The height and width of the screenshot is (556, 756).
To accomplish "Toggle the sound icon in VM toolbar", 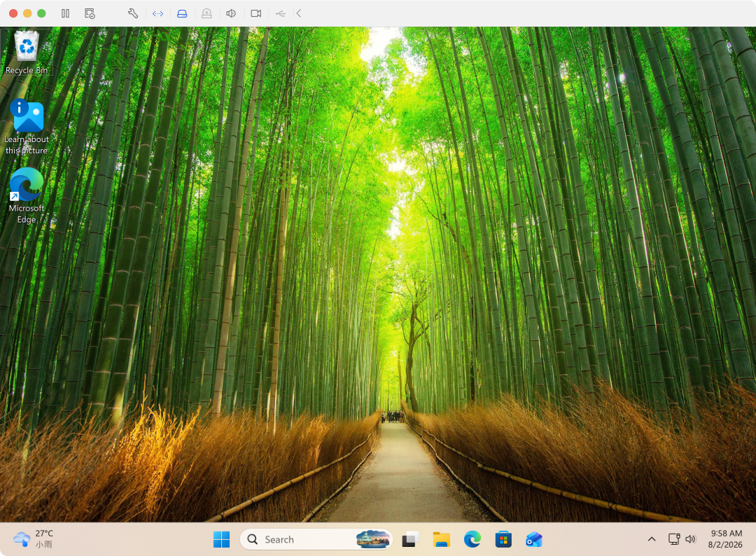I will coord(231,13).
